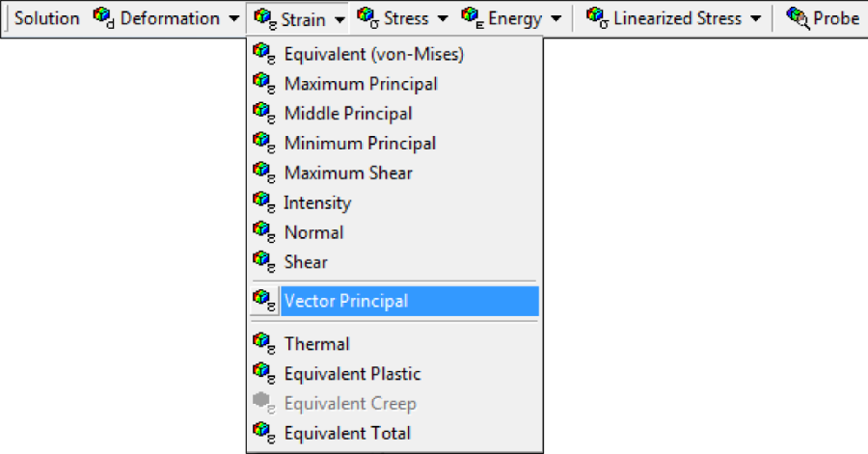Click the Deformation toolbar icon
This screenshot has height=454, width=868.
point(103,18)
